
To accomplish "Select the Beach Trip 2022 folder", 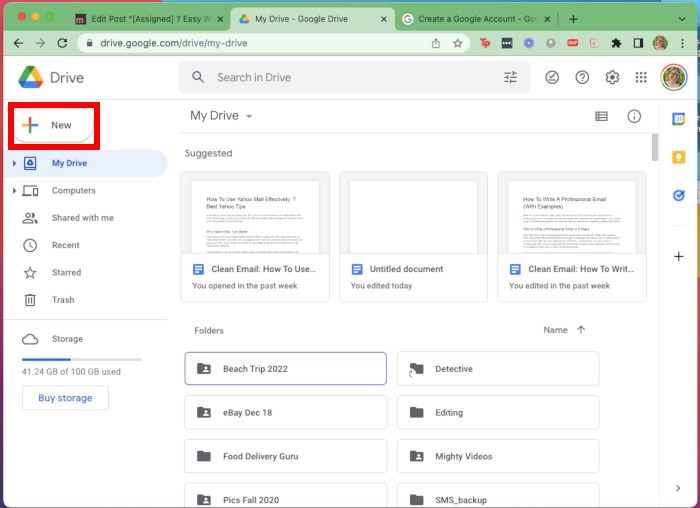I will [x=285, y=369].
